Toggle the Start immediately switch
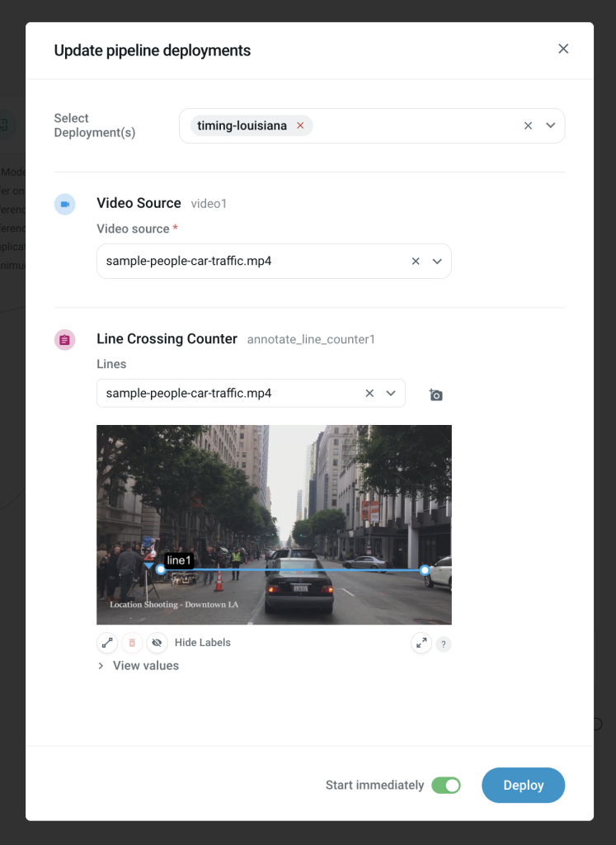Image resolution: width=616 pixels, height=845 pixels. (446, 786)
